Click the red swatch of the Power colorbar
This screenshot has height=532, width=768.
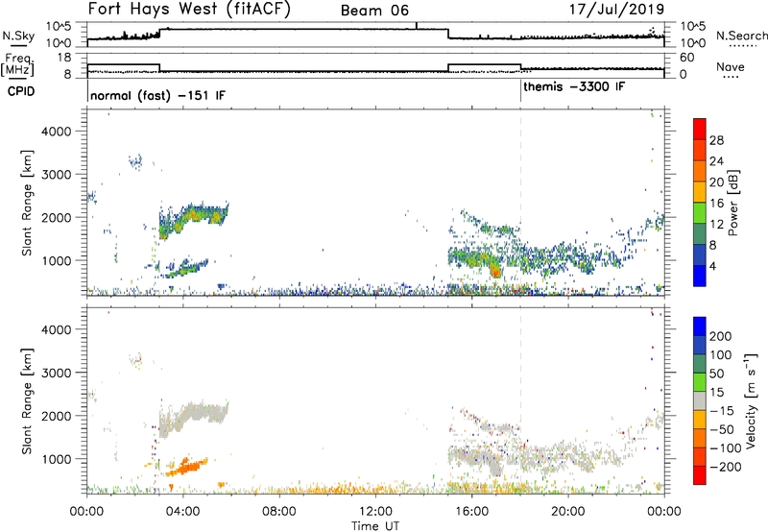click(x=700, y=129)
